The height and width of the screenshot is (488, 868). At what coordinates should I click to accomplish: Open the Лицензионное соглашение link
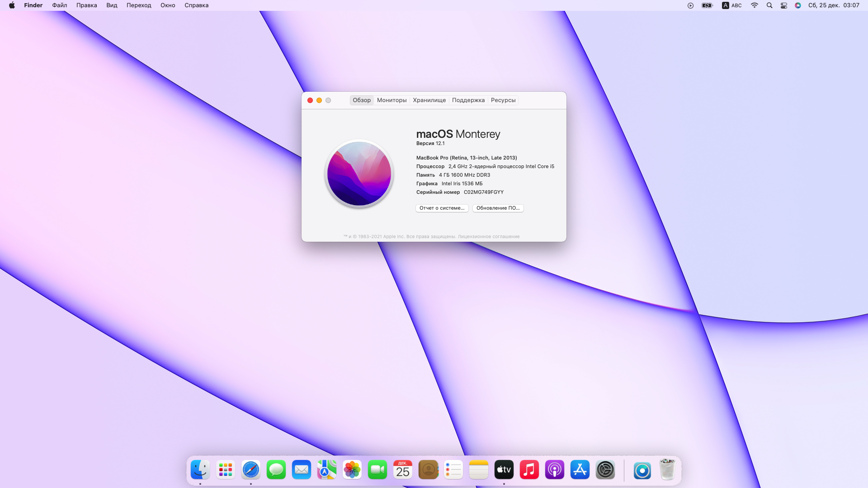tap(488, 237)
